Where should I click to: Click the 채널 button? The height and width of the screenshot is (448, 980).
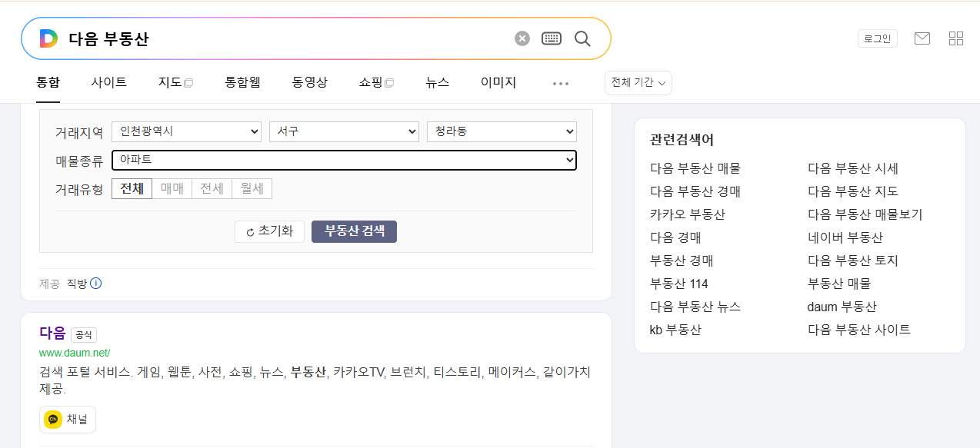[x=68, y=420]
